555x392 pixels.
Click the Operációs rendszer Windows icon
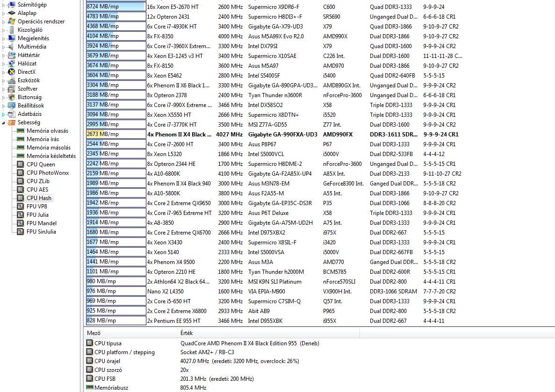coord(12,21)
